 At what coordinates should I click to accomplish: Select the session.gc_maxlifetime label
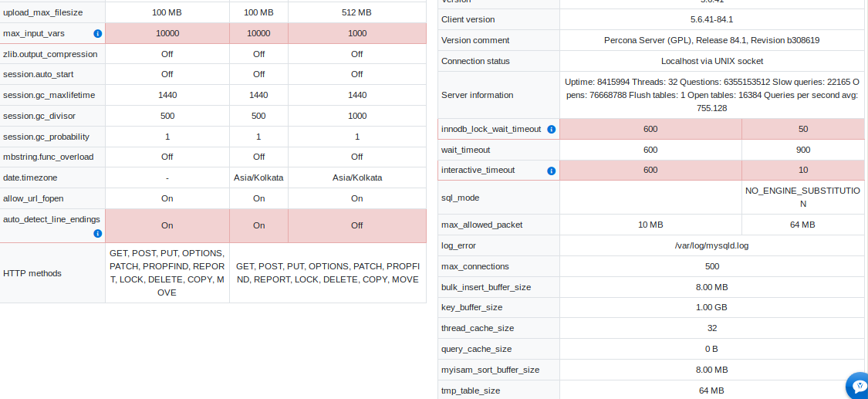pos(49,95)
